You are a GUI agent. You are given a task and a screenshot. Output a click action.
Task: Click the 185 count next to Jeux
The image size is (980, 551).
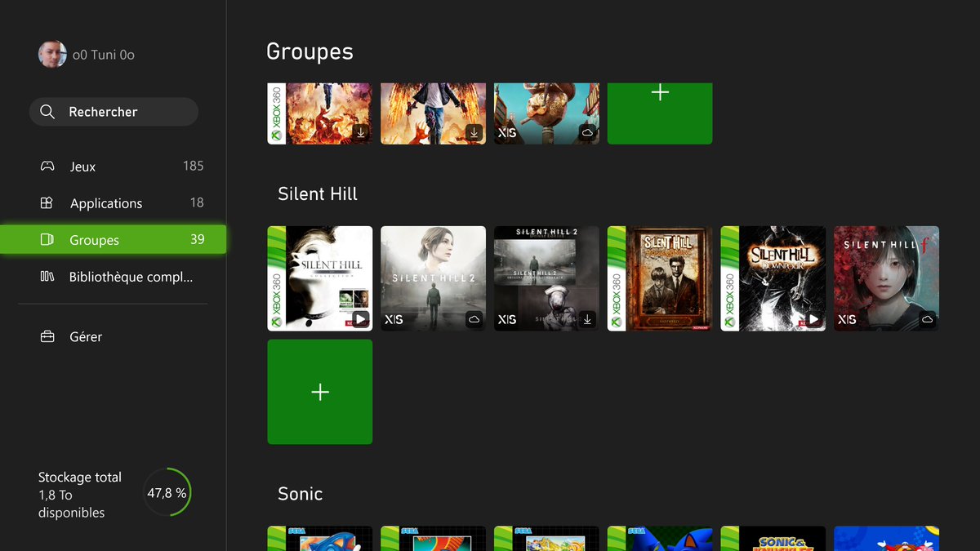(193, 166)
